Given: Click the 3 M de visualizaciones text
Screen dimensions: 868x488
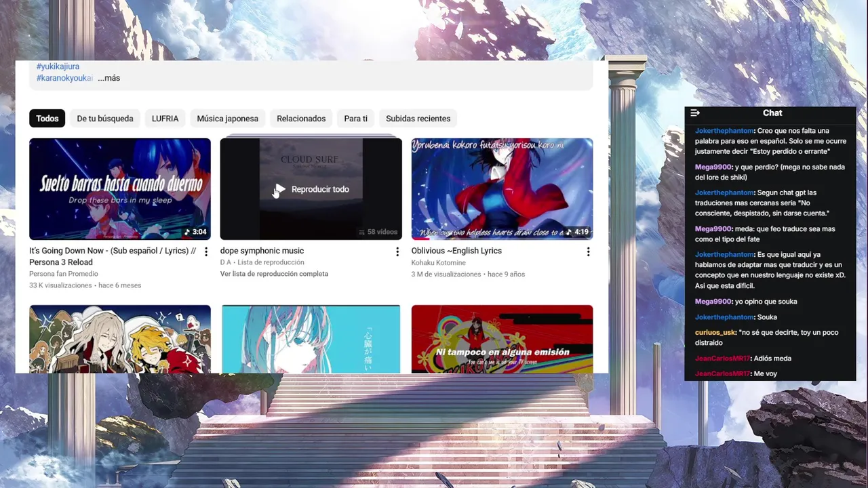Looking at the screenshot, I should pos(446,274).
